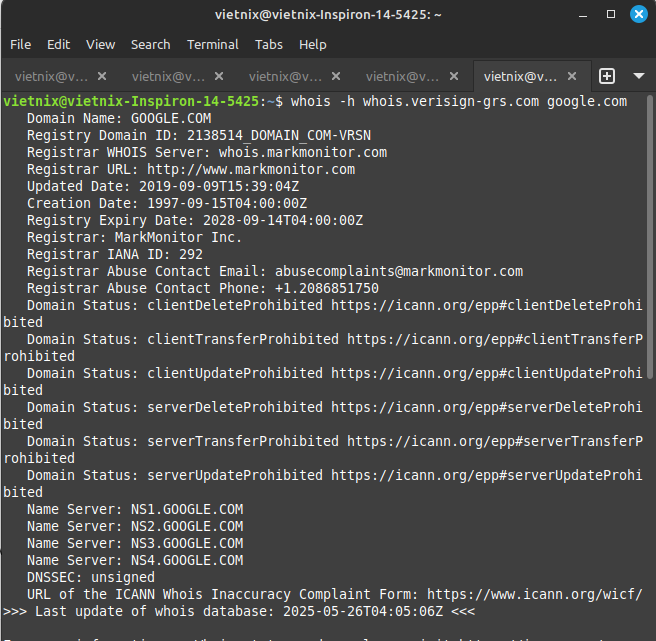Close the terminal window
The height and width of the screenshot is (641, 656).
tap(638, 15)
